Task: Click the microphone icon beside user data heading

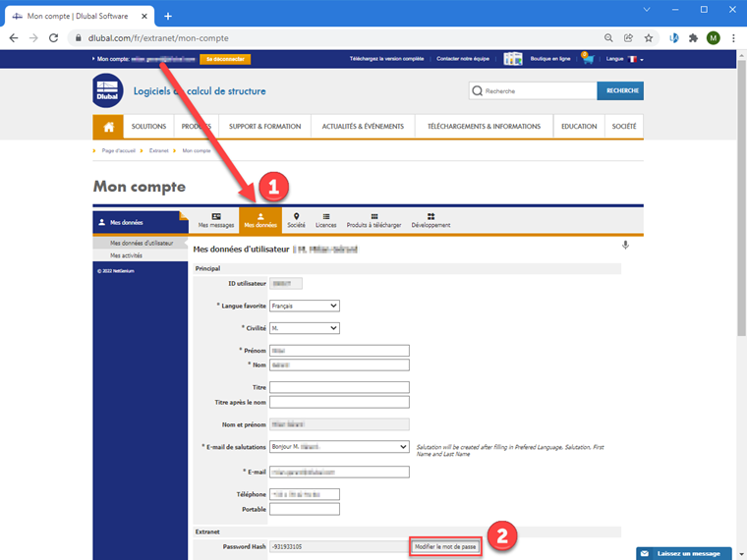Action: (625, 246)
